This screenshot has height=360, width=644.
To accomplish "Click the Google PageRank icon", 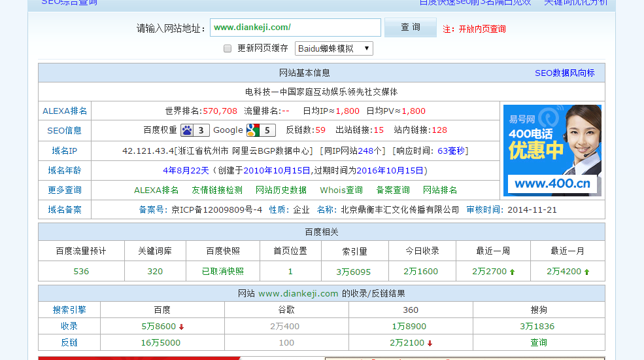I will pos(261,130).
